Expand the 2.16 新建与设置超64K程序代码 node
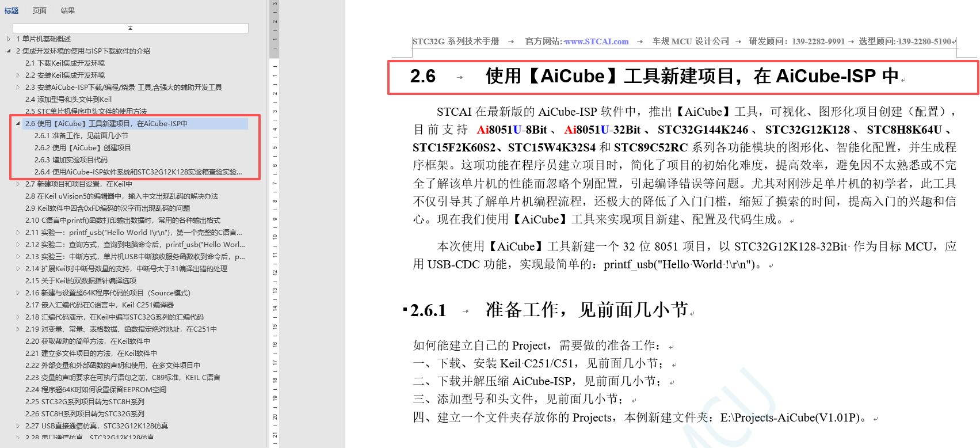The height and width of the screenshot is (448, 980). pyautogui.click(x=18, y=293)
